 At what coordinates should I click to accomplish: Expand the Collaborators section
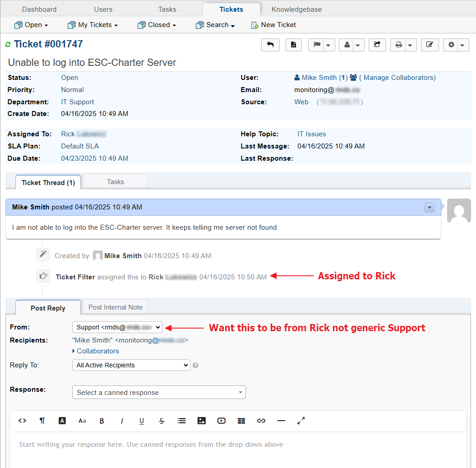pos(97,351)
